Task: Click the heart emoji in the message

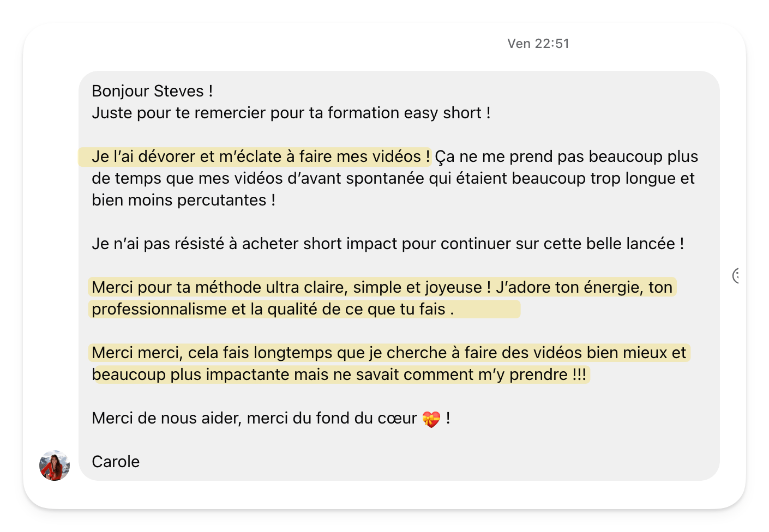Action: (x=431, y=419)
